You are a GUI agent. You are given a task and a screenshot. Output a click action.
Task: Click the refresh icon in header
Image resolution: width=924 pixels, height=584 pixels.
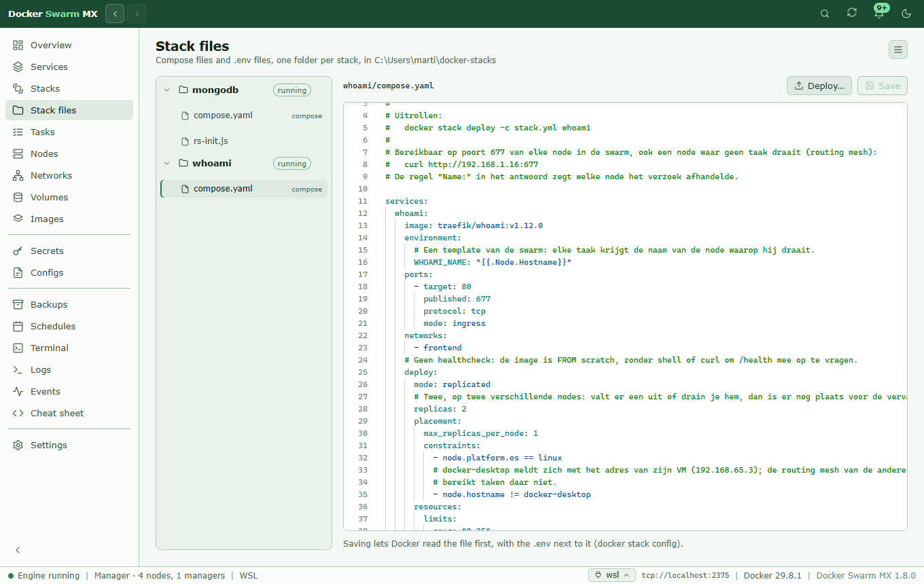click(852, 13)
